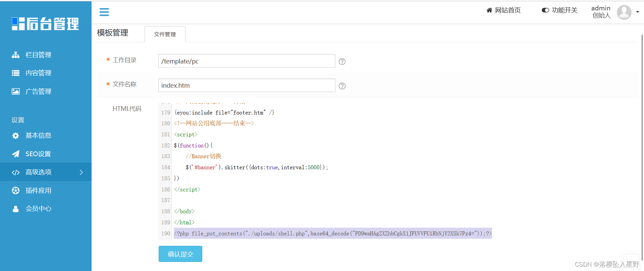Click the 内容管理 list icon
This screenshot has width=644, height=271.
tap(16, 73)
